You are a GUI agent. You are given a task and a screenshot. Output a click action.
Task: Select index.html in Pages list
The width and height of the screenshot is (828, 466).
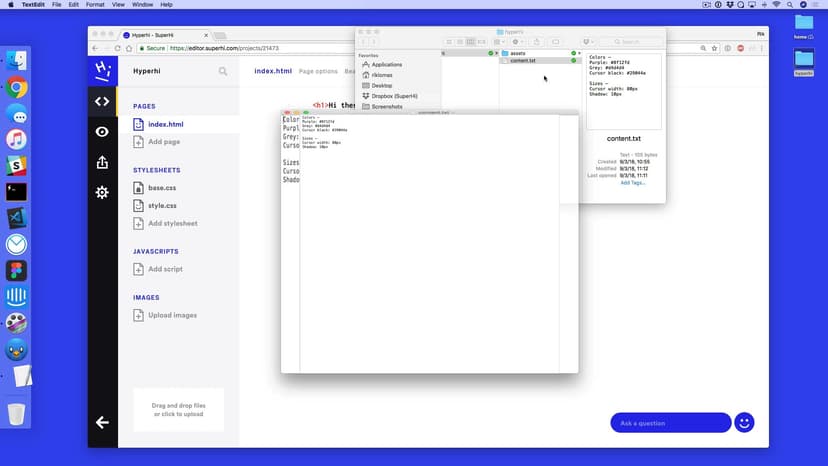pos(165,125)
